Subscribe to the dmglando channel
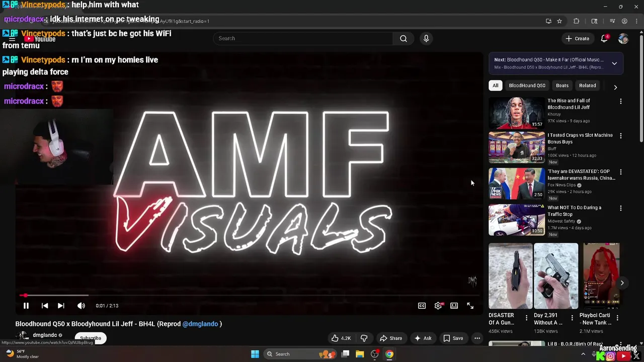The image size is (644, 362). click(91, 338)
